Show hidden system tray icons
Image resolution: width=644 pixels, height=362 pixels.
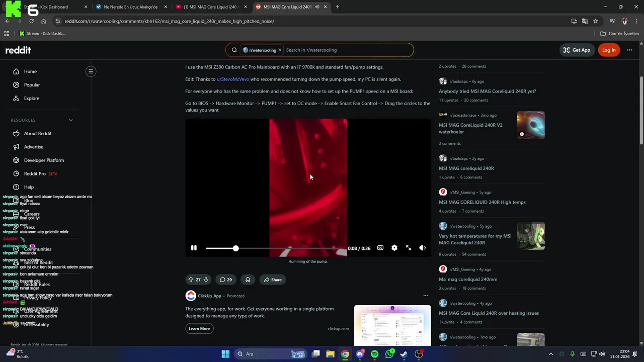click(x=551, y=354)
